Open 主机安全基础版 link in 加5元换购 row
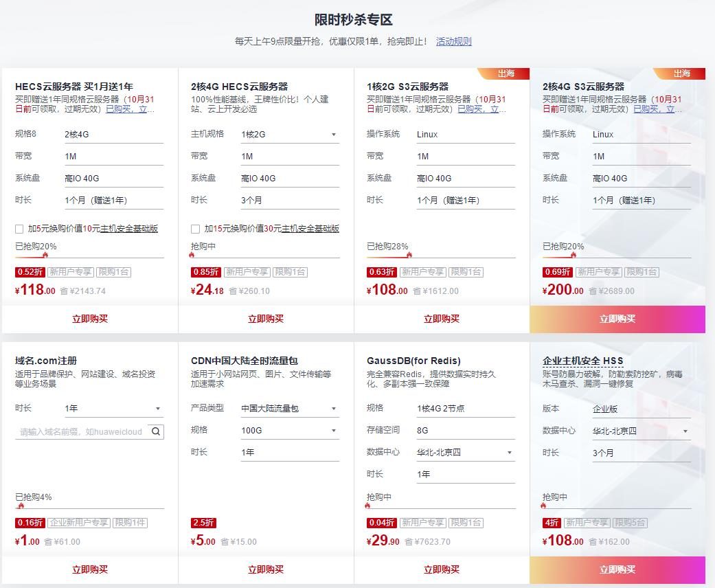Screen dimensions: 715x588 click(x=129, y=229)
